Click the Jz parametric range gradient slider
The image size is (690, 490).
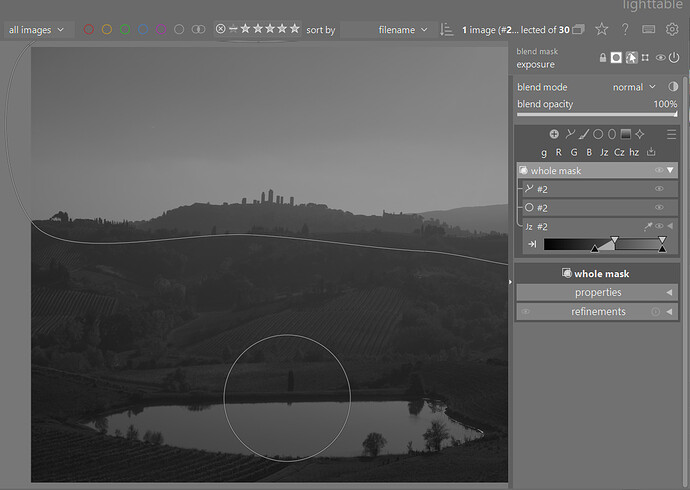click(605, 244)
